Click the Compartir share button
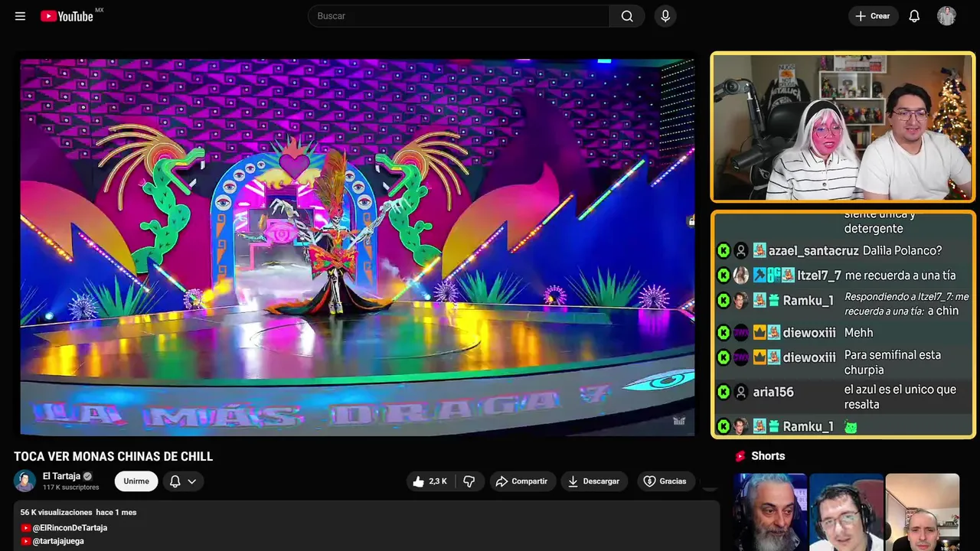Screen dimensions: 980x551 (521, 481)
